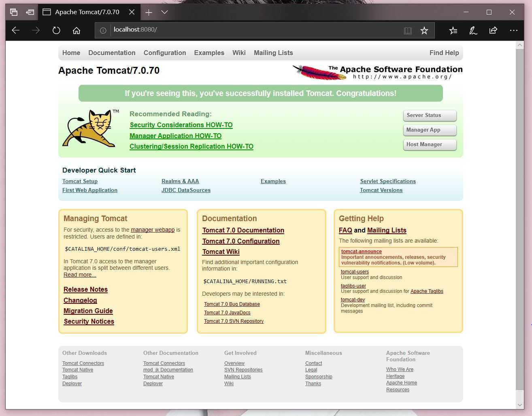Open Tomcat Wiki link in Documentation box
The height and width of the screenshot is (416, 532).
[221, 252]
